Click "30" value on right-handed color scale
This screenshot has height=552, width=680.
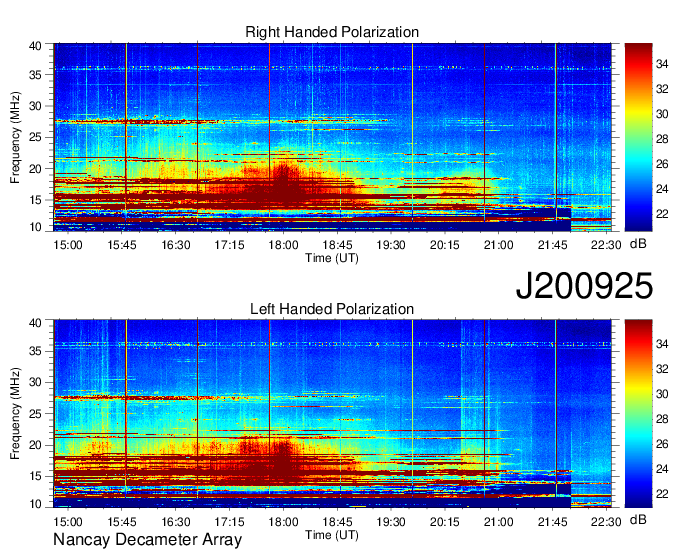[x=662, y=114]
